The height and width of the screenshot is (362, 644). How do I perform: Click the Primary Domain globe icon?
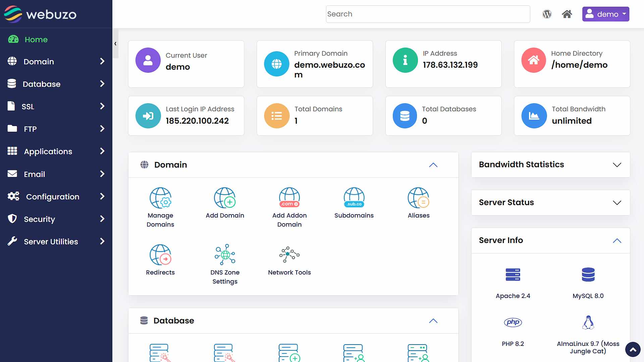point(277,64)
